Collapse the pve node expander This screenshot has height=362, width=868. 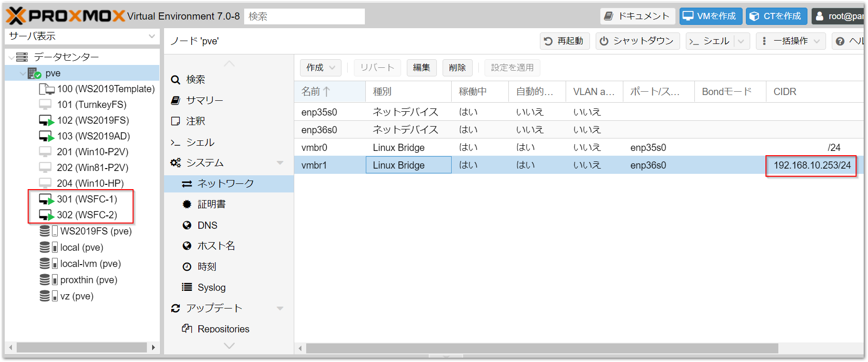[x=23, y=74]
